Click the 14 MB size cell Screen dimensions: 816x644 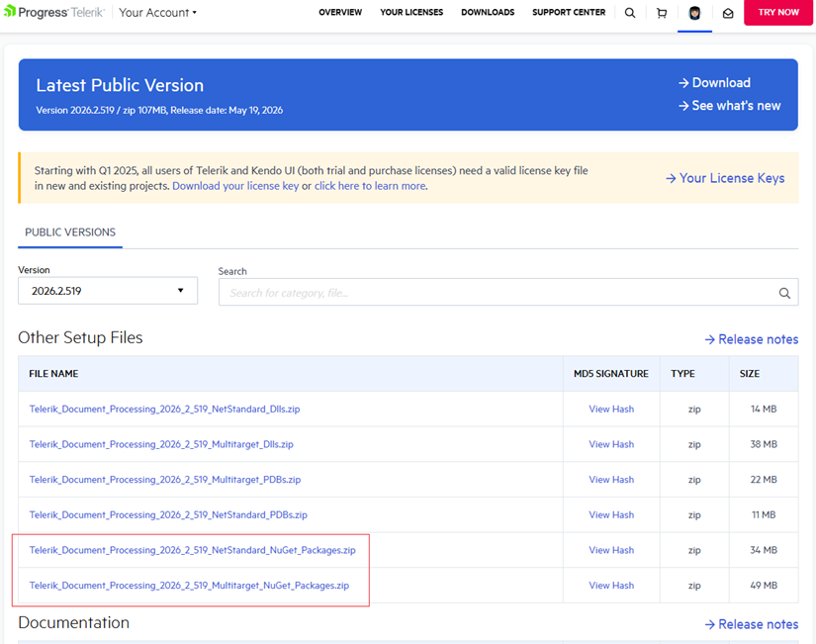click(764, 410)
